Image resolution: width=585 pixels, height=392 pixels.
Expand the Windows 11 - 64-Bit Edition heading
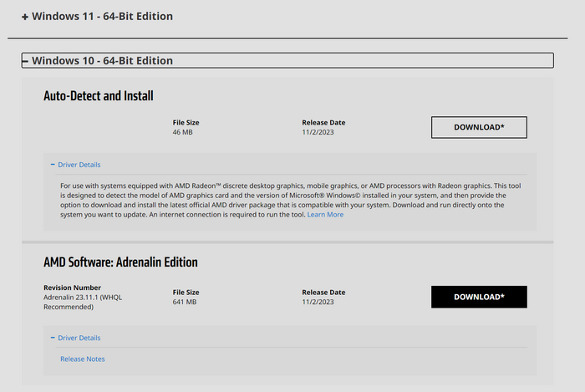[102, 17]
